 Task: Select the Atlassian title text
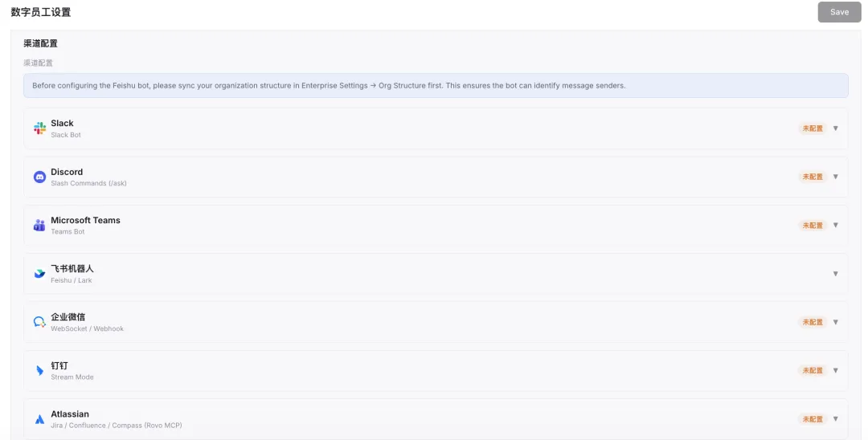[x=70, y=414]
